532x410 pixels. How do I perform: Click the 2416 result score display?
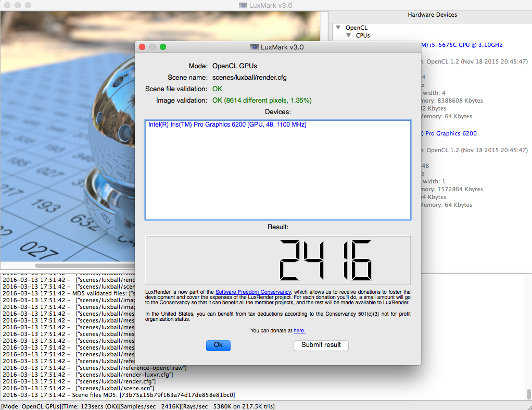[278, 260]
